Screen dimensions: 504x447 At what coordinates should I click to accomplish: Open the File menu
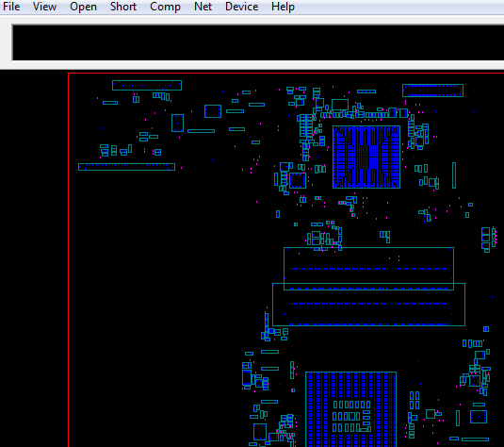tap(11, 7)
